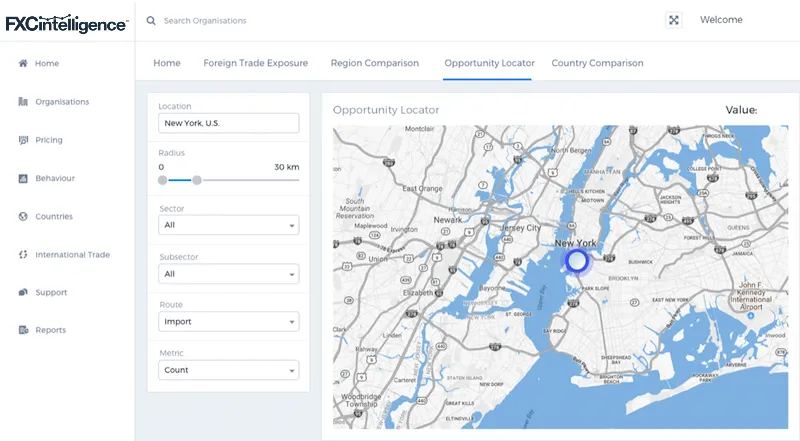Image resolution: width=800 pixels, height=441 pixels.
Task: Click the search magnifier icon
Action: point(151,20)
